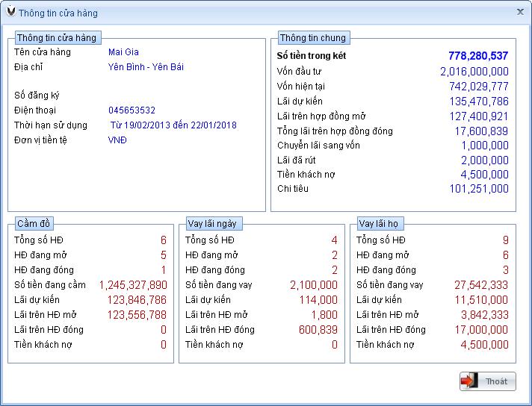Click Vay lãi ngày closed interest 600,839
This screenshot has width=532, height=406.
pos(318,329)
